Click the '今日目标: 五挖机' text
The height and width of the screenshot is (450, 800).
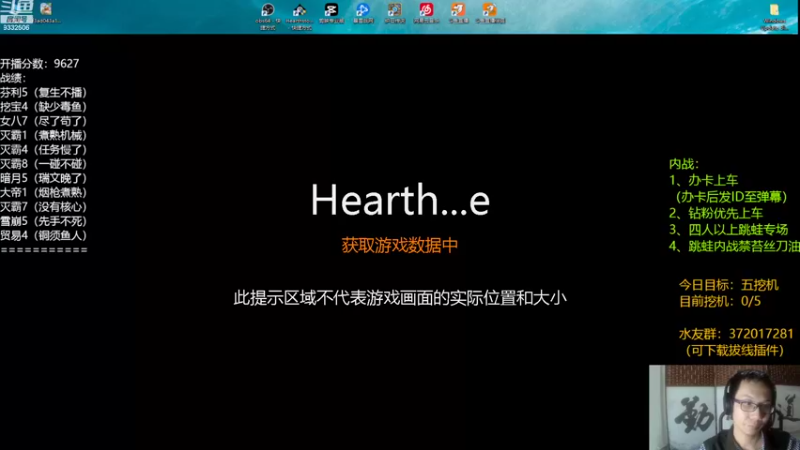(x=729, y=285)
